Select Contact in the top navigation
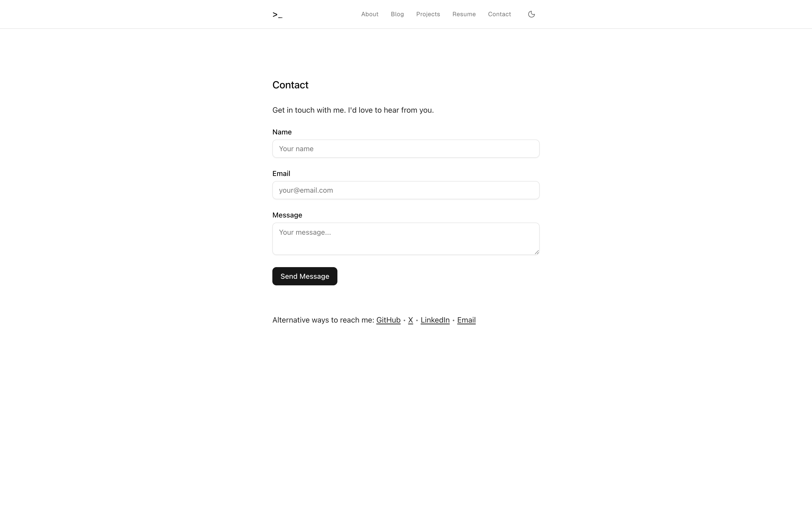This screenshot has height=515, width=812. coord(499,14)
